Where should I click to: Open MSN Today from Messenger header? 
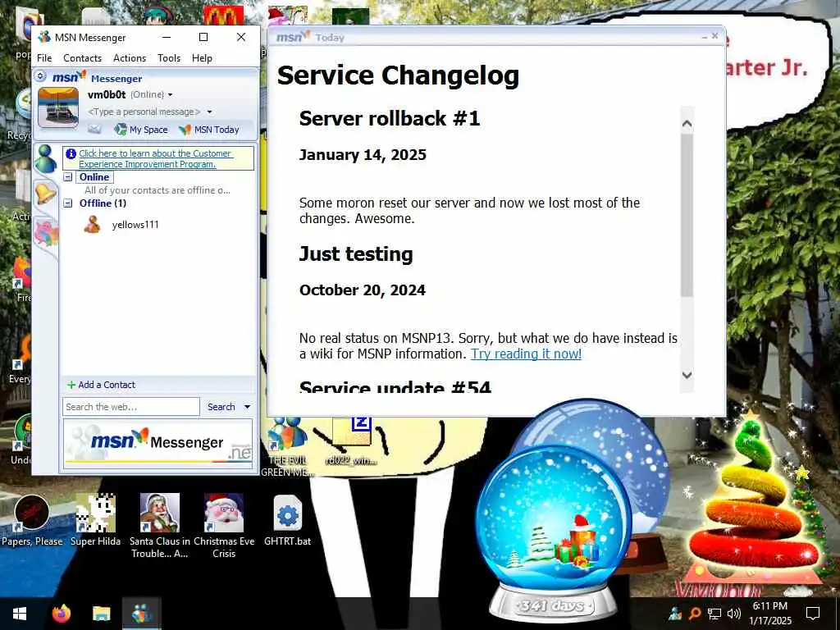coord(209,129)
